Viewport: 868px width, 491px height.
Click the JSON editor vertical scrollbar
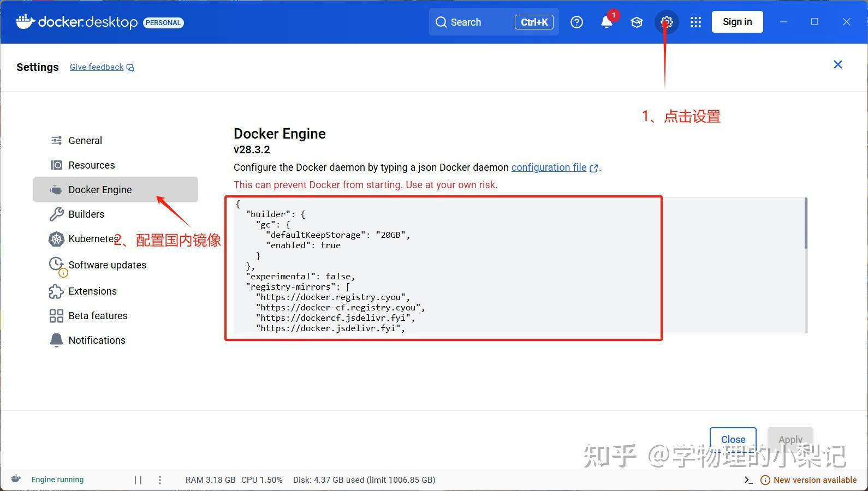click(806, 224)
